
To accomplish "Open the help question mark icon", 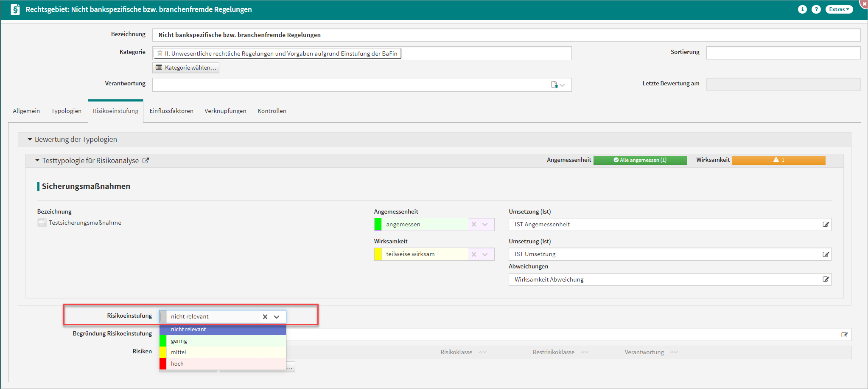I will click(816, 9).
